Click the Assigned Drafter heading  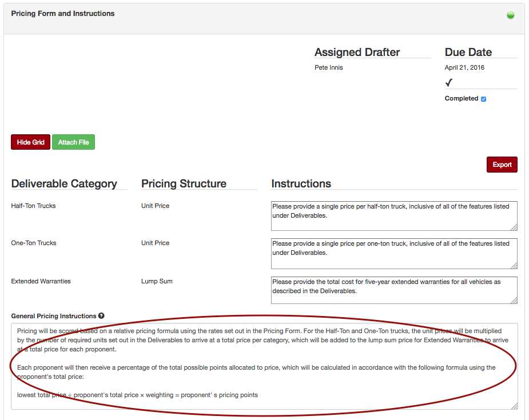click(356, 52)
